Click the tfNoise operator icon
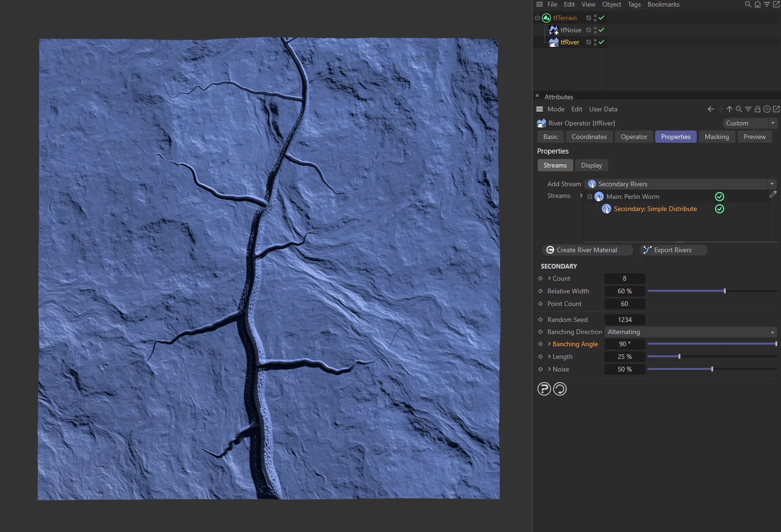Image resolution: width=781 pixels, height=532 pixels. [554, 30]
